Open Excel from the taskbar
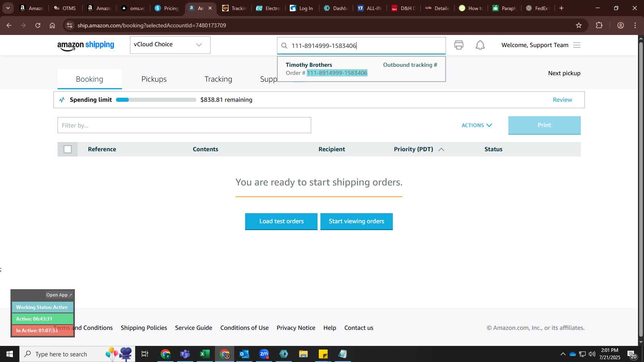This screenshot has width=644, height=362. [x=204, y=354]
